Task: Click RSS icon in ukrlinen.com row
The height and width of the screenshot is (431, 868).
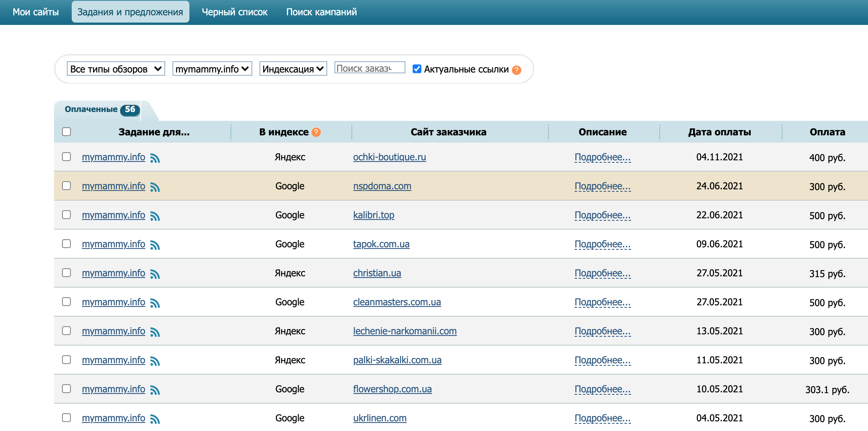Action: click(x=155, y=419)
